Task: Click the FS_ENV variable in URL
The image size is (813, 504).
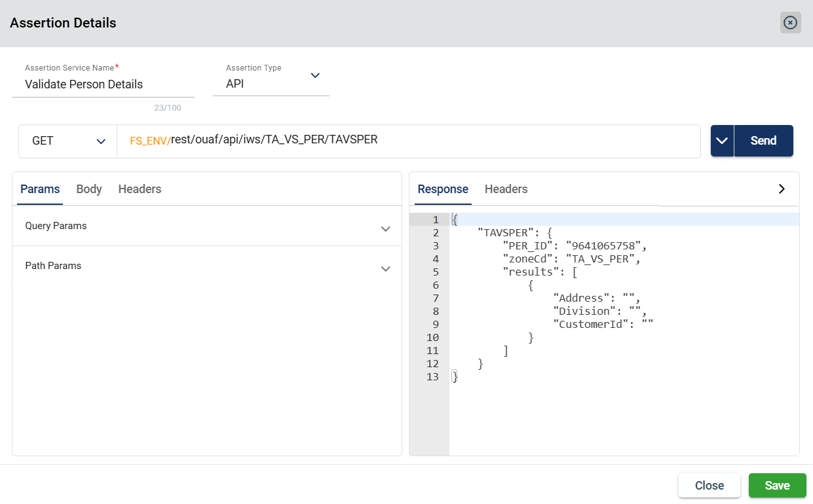Action: (149, 141)
